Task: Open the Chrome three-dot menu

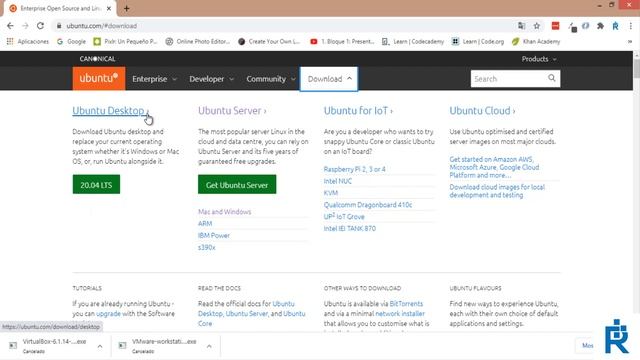Action: [631, 26]
